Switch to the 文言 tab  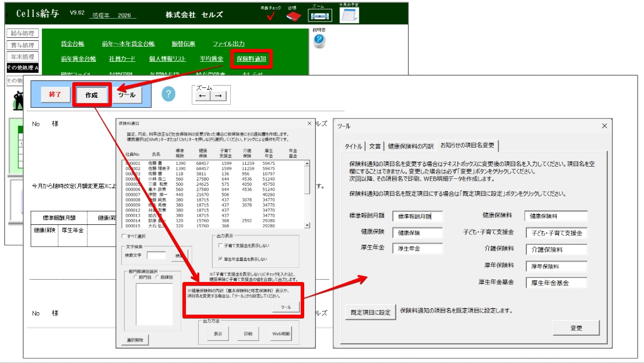375,146
